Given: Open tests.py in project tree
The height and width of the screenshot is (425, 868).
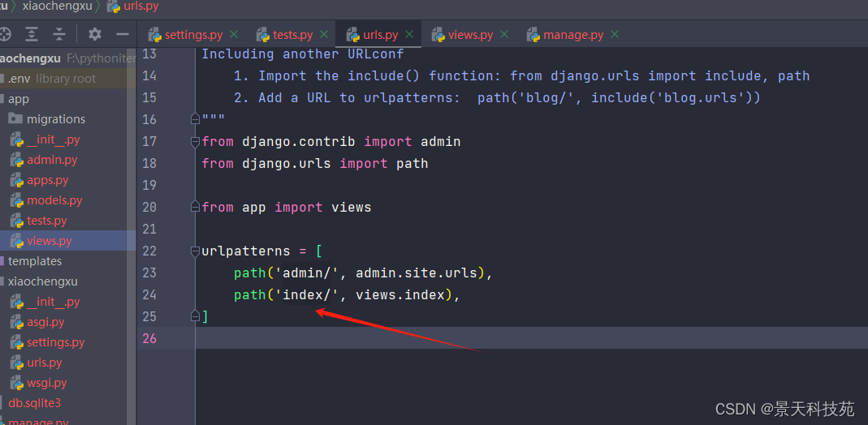Looking at the screenshot, I should (x=46, y=221).
